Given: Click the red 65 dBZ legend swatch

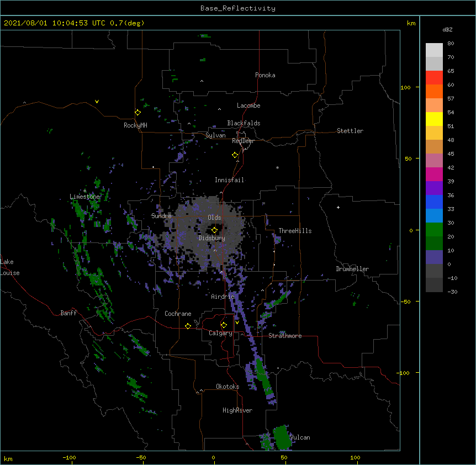Looking at the screenshot, I should click(434, 78).
